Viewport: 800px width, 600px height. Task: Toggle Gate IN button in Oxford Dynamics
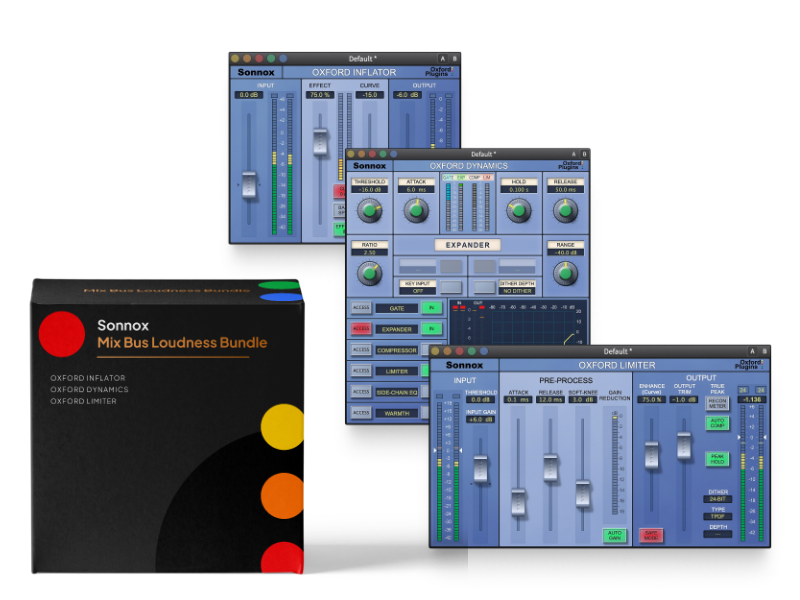[x=432, y=308]
